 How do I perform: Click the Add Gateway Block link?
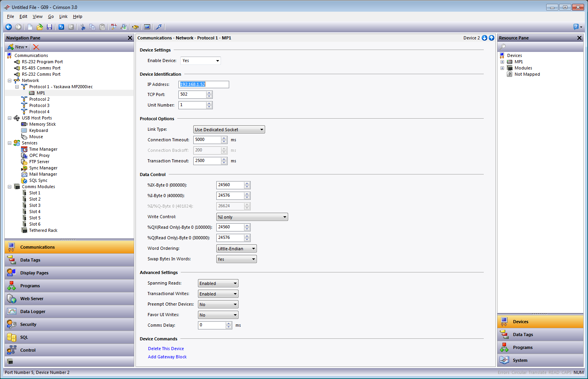tap(167, 357)
